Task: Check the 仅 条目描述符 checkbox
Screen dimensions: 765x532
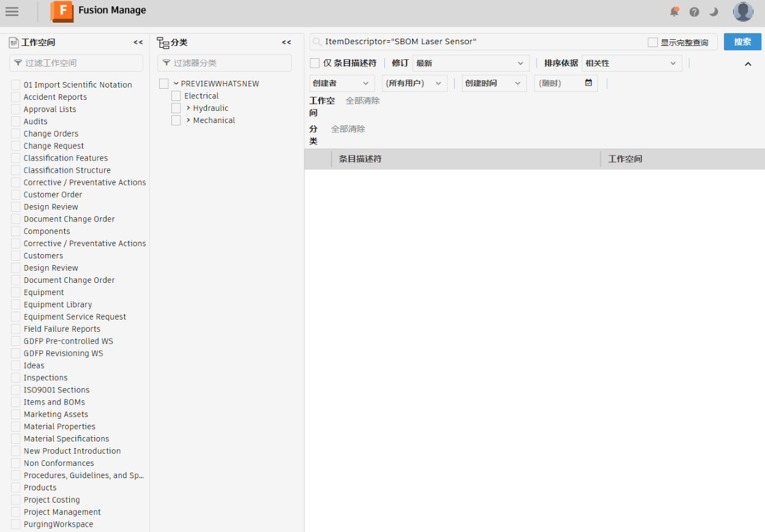Action: tap(315, 63)
